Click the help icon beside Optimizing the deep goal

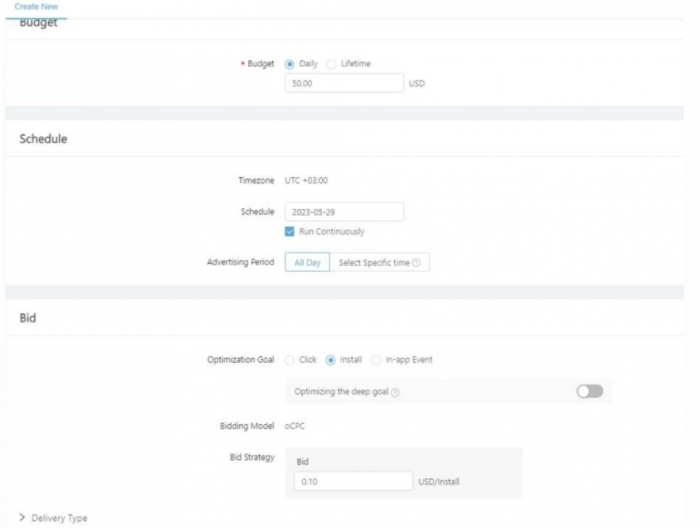395,392
